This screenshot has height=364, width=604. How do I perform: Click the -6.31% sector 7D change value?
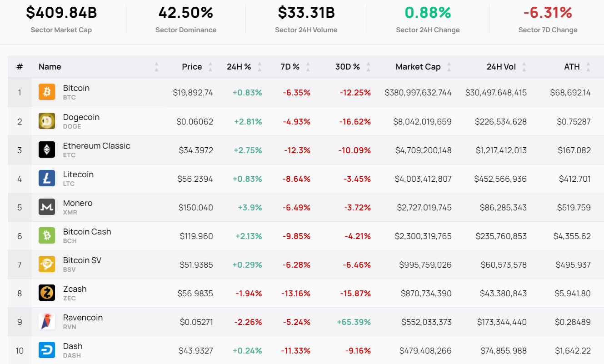coord(548,13)
